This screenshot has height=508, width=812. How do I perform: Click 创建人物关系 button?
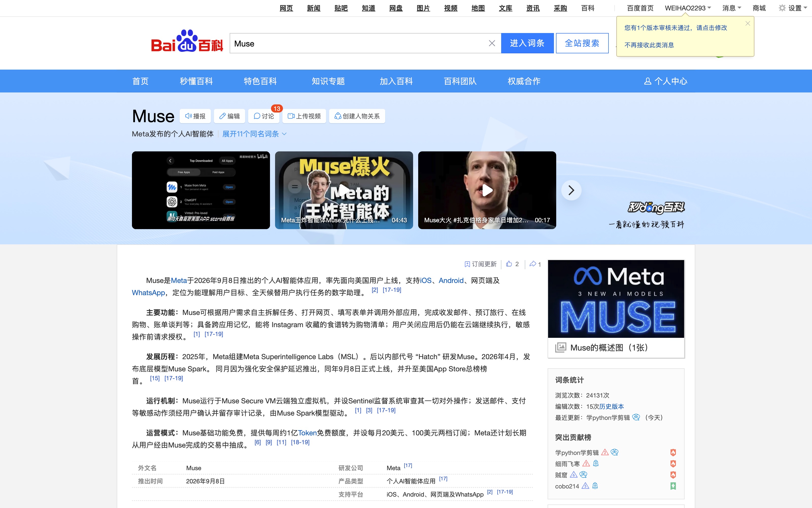(357, 116)
